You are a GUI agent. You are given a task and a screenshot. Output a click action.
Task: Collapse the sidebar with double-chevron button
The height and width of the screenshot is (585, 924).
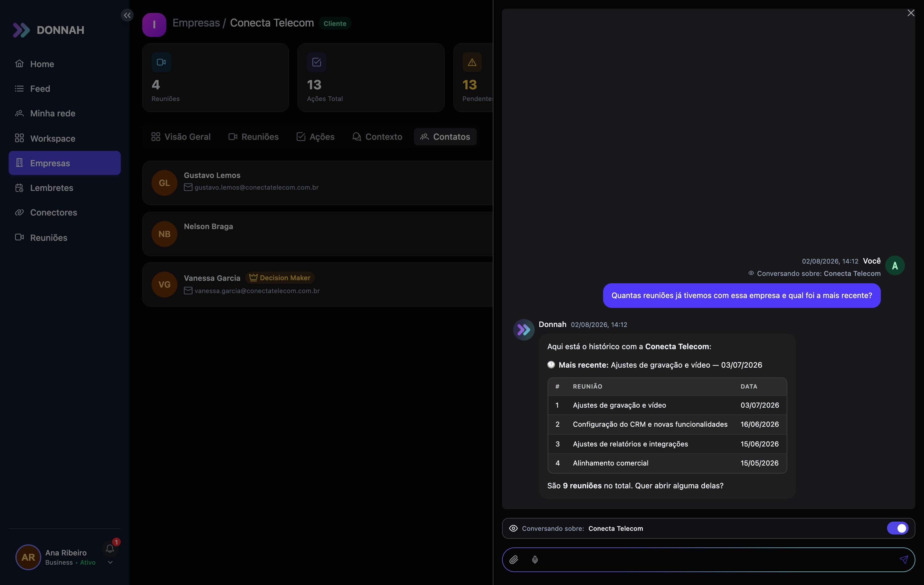point(127,15)
